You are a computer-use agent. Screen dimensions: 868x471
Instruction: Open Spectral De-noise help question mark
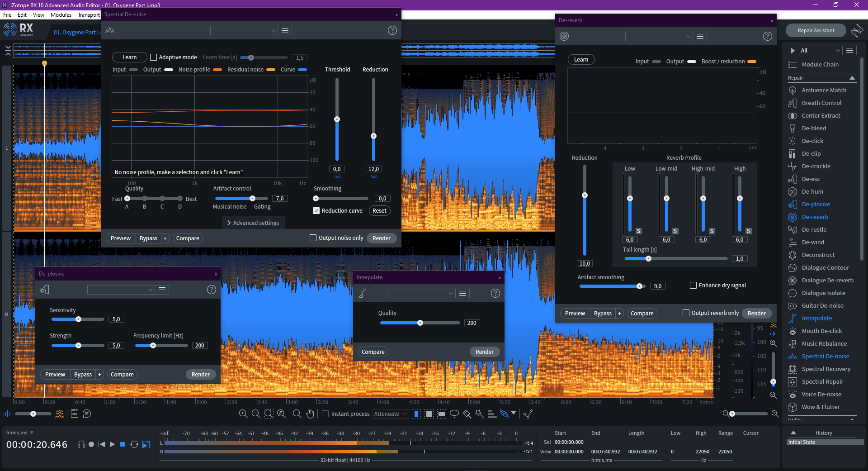[x=392, y=30]
